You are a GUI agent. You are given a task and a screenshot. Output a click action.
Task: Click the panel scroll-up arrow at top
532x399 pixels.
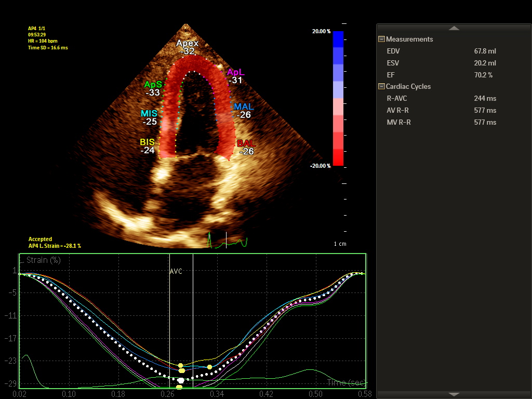(x=454, y=28)
